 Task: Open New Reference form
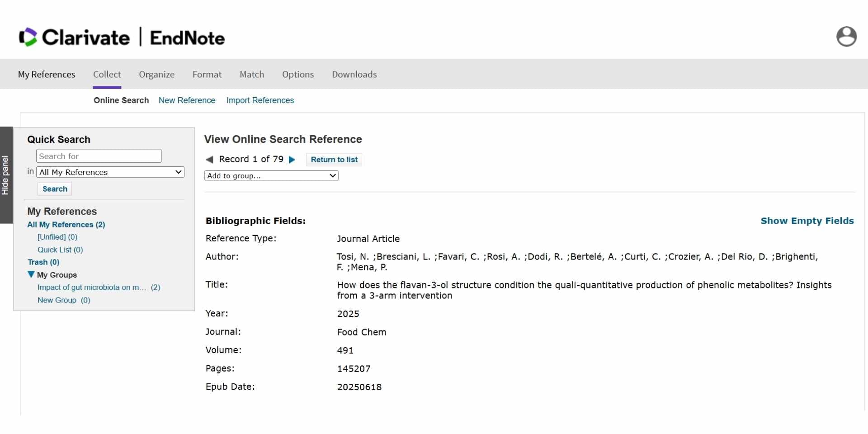(187, 100)
